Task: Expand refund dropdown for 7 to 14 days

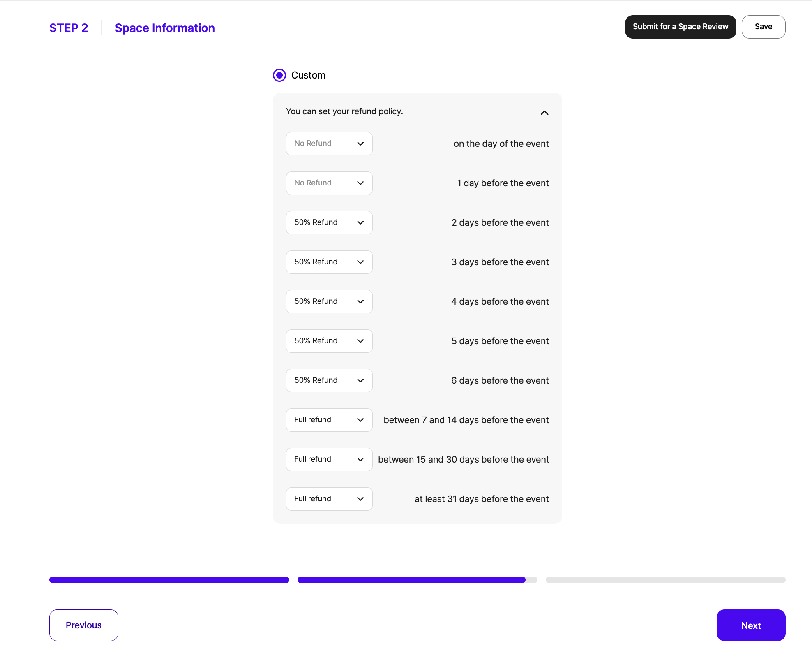Action: [329, 420]
